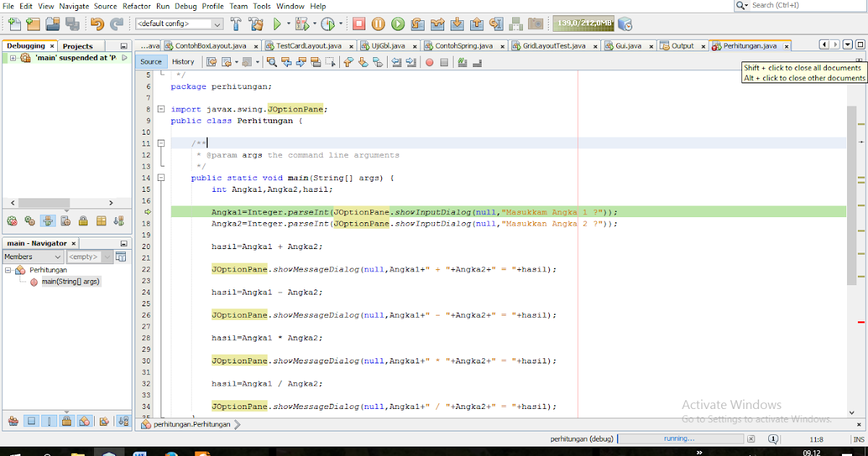Screen dimensions: 868x456
Task: Toggle the lock icon in Debugging panel toolbar
Action: (x=83, y=221)
